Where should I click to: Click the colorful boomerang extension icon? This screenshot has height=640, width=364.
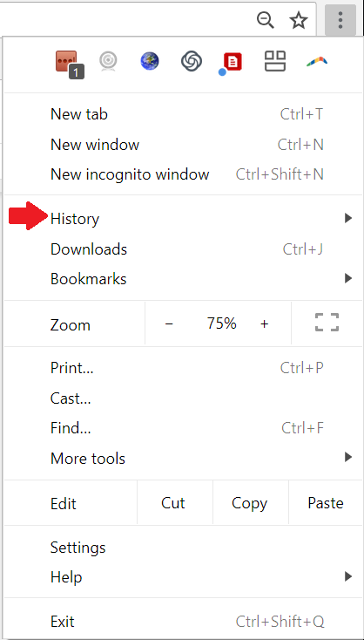coord(317,62)
